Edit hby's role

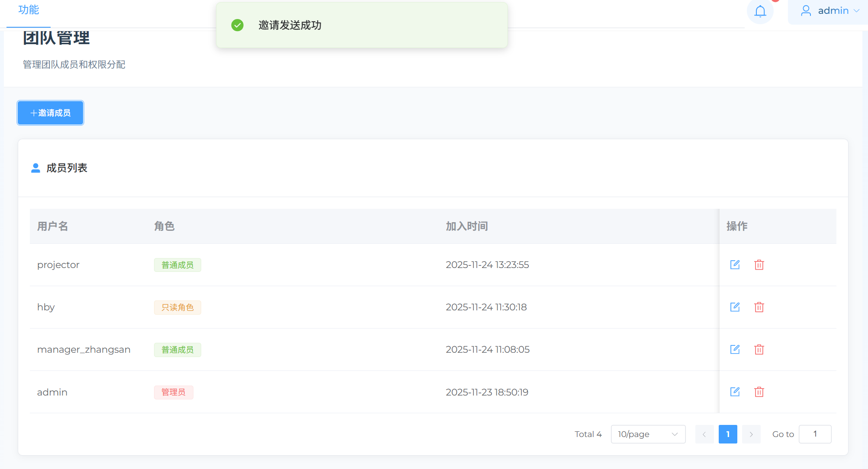[735, 307]
